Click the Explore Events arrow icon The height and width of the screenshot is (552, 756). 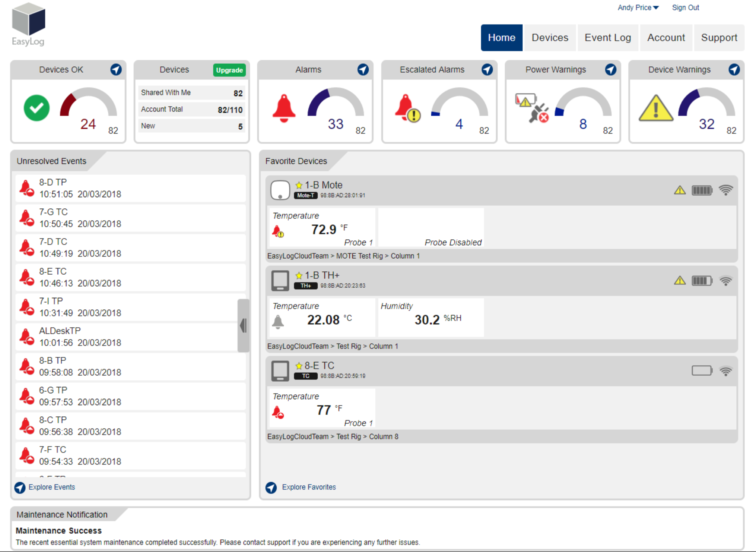20,488
